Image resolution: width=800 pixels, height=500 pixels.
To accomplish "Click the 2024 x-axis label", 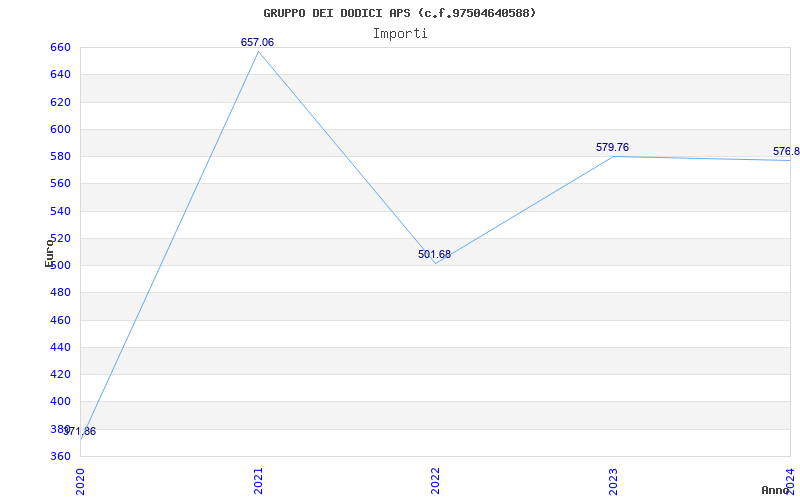I will pos(790,481).
